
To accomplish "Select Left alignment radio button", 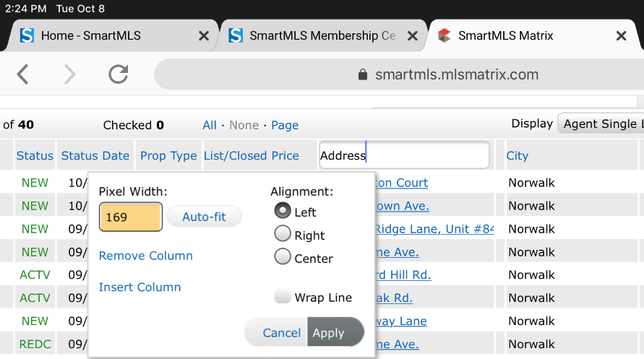I will click(x=283, y=212).
